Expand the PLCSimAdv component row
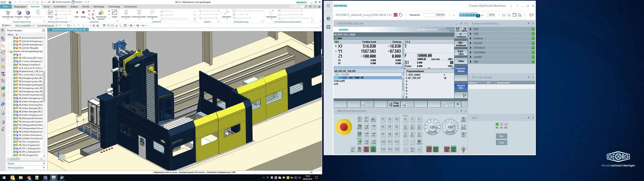Viewport: 644px width, 181px height. [x=471, y=52]
